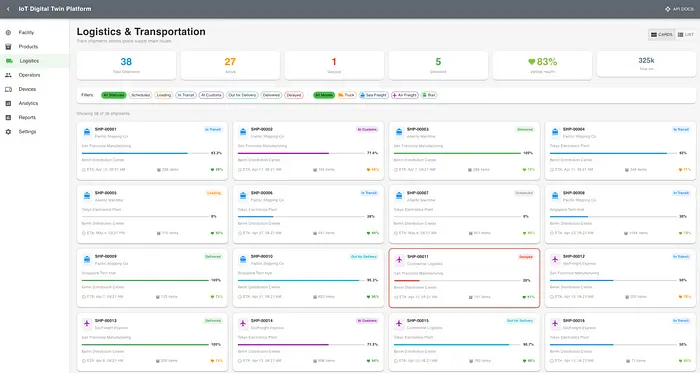Image resolution: width=700 pixels, height=373 pixels.
Task: Click airplane icon on SHP-00011 card
Action: click(399, 260)
